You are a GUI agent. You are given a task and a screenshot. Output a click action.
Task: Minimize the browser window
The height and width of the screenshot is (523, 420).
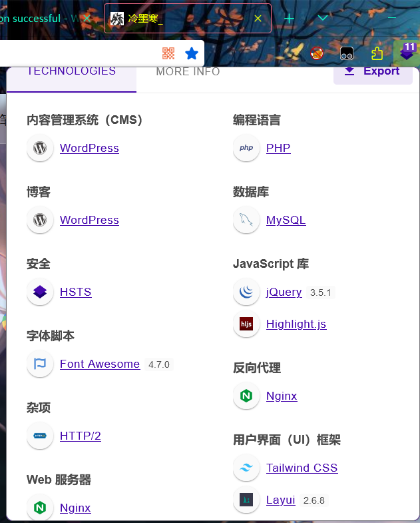click(x=392, y=18)
